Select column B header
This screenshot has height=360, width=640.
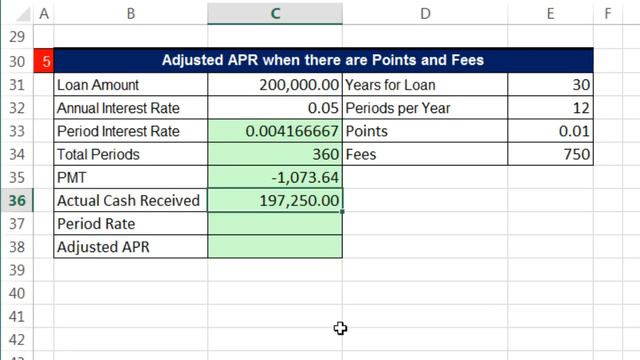point(131,13)
